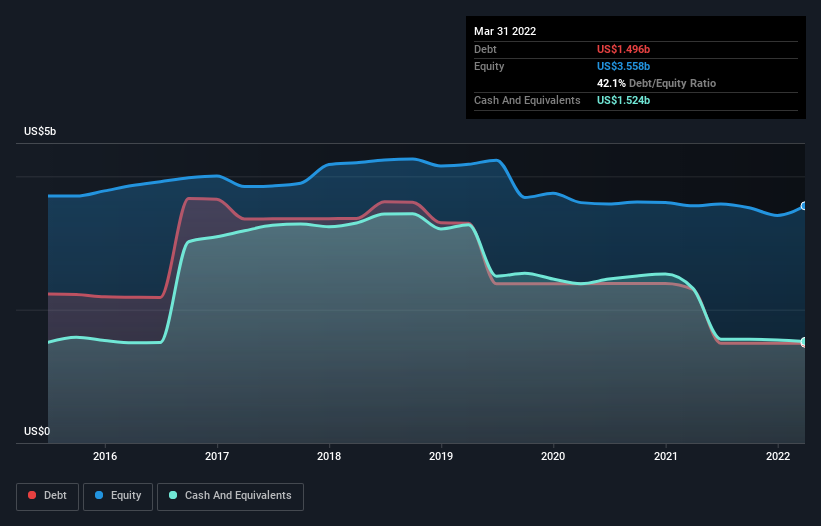This screenshot has width=821, height=526.
Task: Click the 42.1% Debt/Equity Ratio text
Action: 656,83
